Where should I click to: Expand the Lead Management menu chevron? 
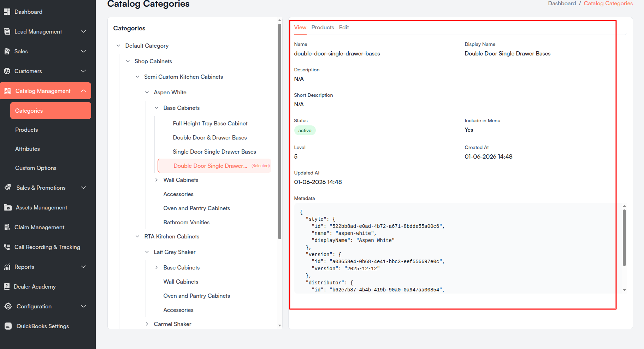[x=83, y=31]
